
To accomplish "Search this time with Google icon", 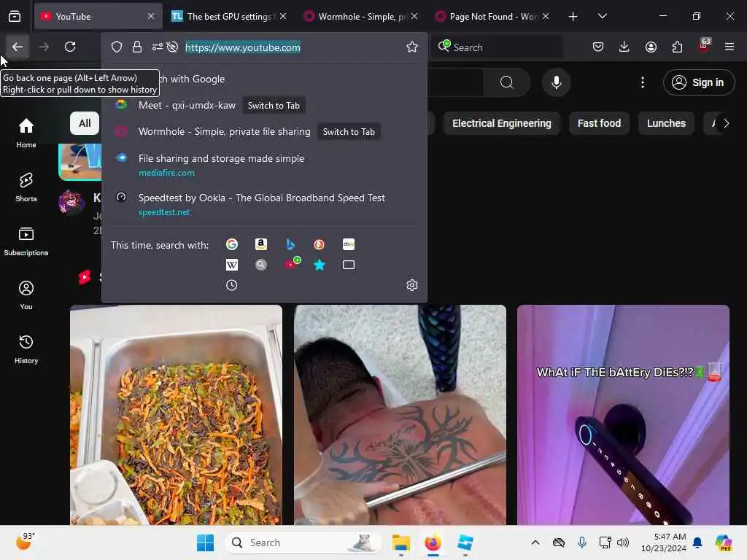I will click(232, 244).
